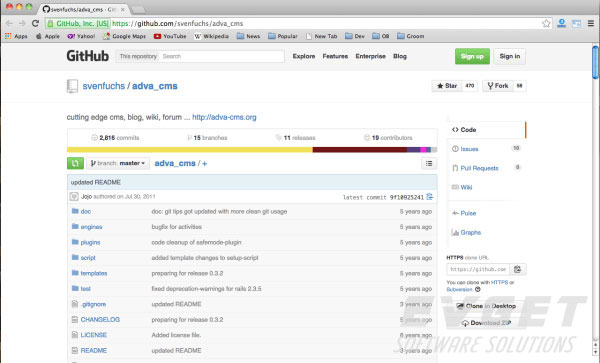Open the CHANGELOG file
This screenshot has height=363, width=600.
(x=100, y=319)
